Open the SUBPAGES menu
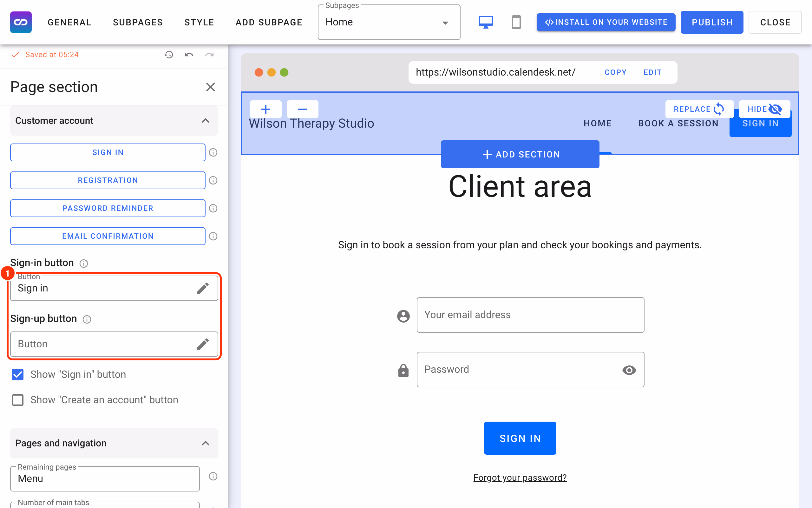 click(x=138, y=22)
